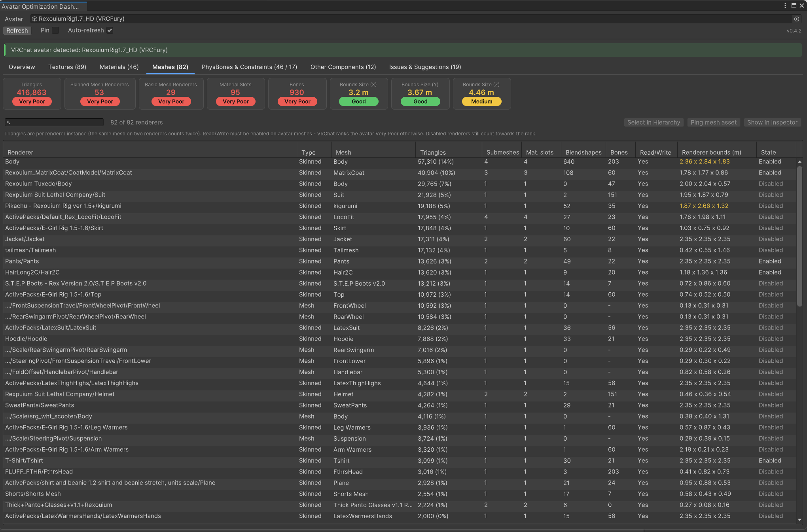Click the scrollbar down arrow
Screen dimensions: 807x532
pos(799,520)
